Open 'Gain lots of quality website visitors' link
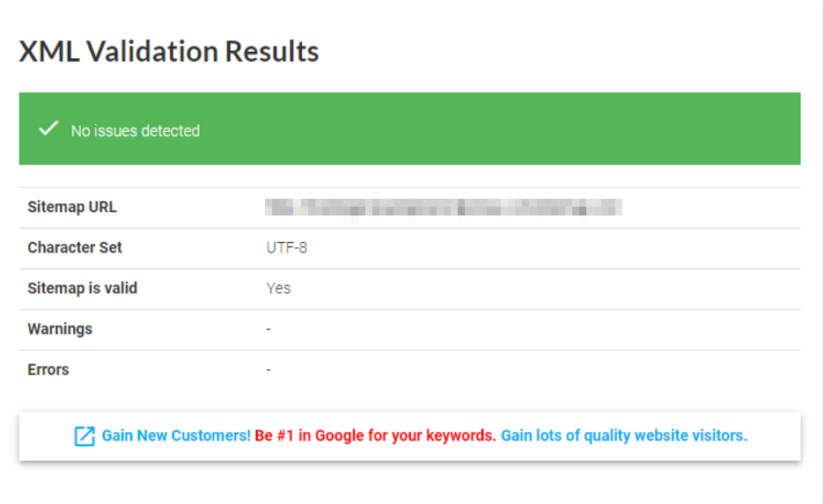The image size is (824, 504). pos(623,435)
